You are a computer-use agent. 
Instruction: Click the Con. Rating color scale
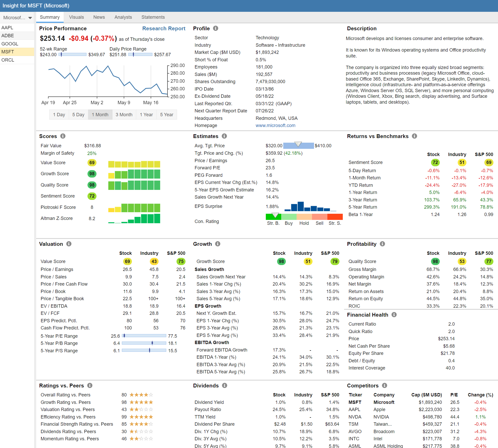(304, 217)
